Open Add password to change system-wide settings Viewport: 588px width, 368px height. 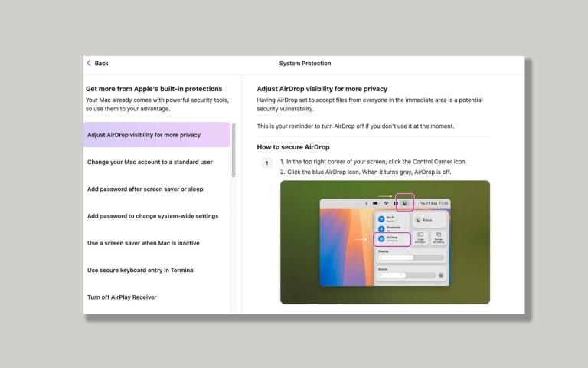point(152,216)
